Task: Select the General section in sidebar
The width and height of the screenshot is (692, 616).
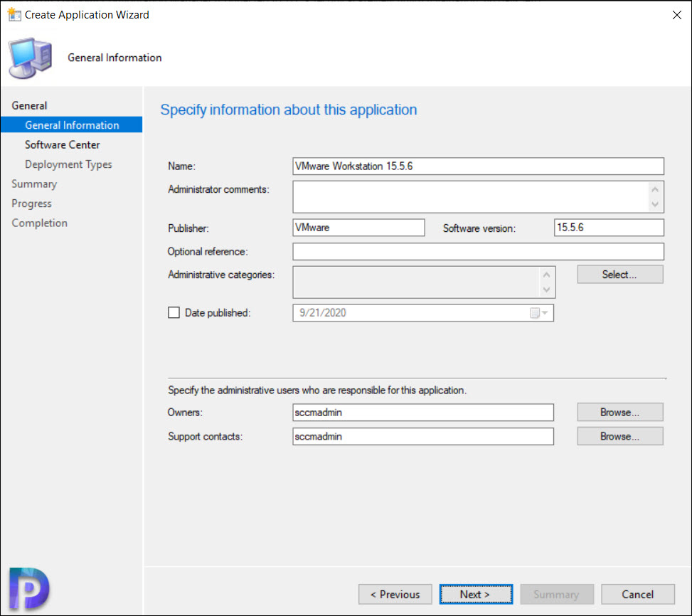Action: [x=29, y=105]
